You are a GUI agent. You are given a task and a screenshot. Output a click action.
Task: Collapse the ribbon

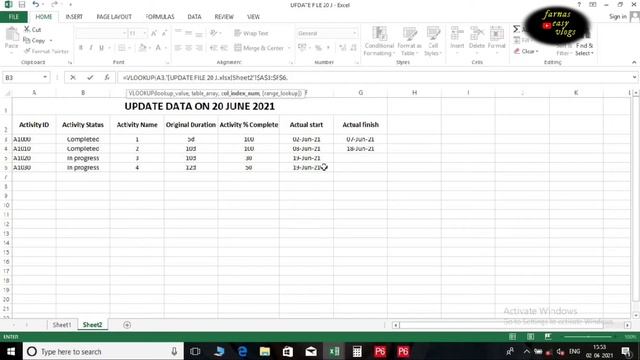point(634,62)
